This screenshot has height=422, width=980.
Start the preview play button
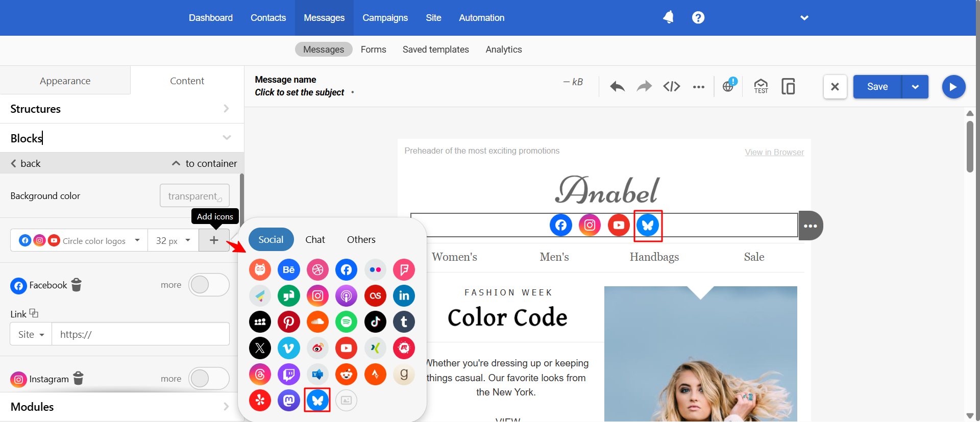click(953, 87)
